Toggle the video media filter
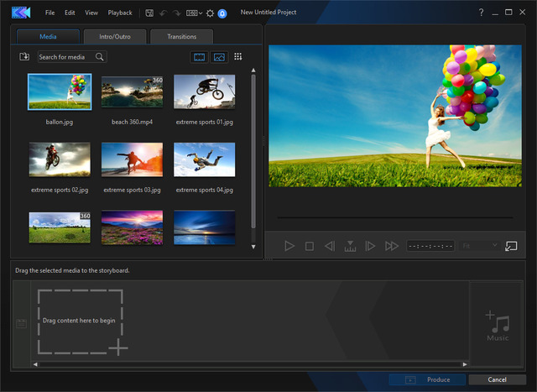The image size is (537, 392). click(x=200, y=57)
